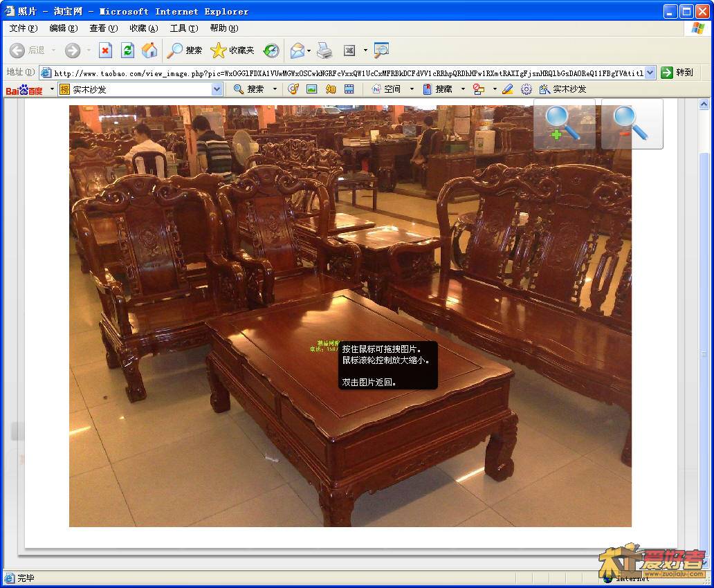Open the 工具(T) menu
Viewport: 714px width, 588px height.
coord(184,28)
